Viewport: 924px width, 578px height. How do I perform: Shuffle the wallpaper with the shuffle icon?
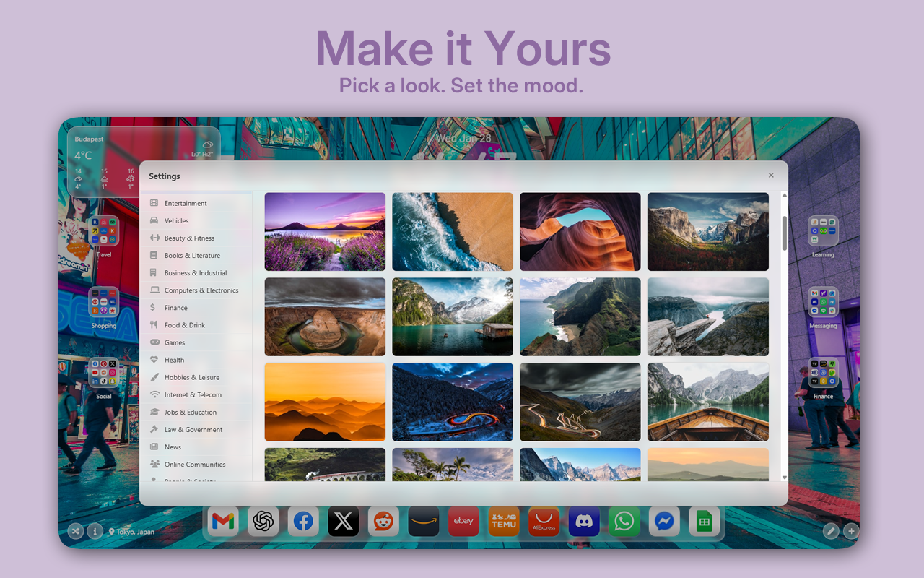pos(76,531)
